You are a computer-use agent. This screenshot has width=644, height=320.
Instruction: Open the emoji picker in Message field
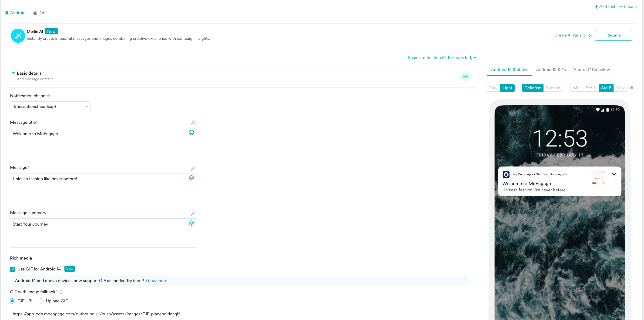click(x=191, y=178)
